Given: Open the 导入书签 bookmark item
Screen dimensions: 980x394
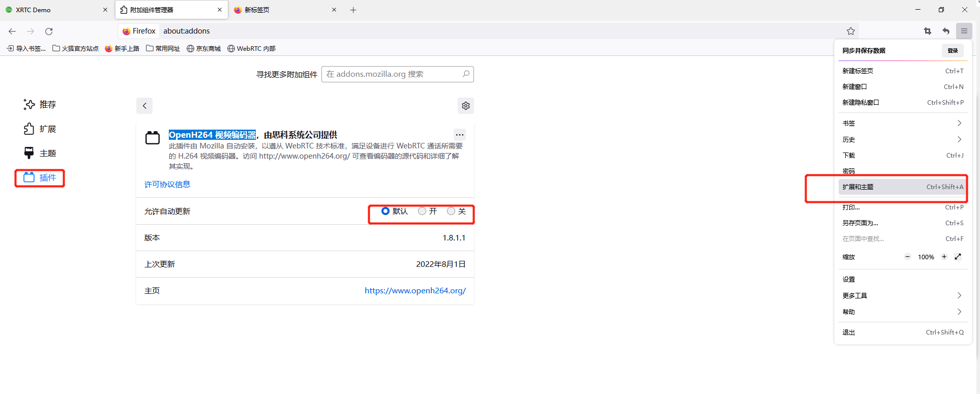Looking at the screenshot, I should (26, 48).
